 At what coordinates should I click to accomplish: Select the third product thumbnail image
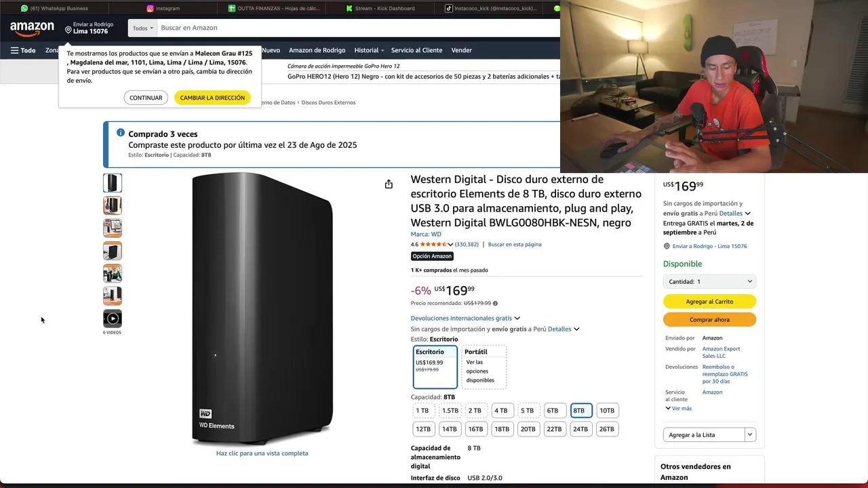(x=113, y=228)
